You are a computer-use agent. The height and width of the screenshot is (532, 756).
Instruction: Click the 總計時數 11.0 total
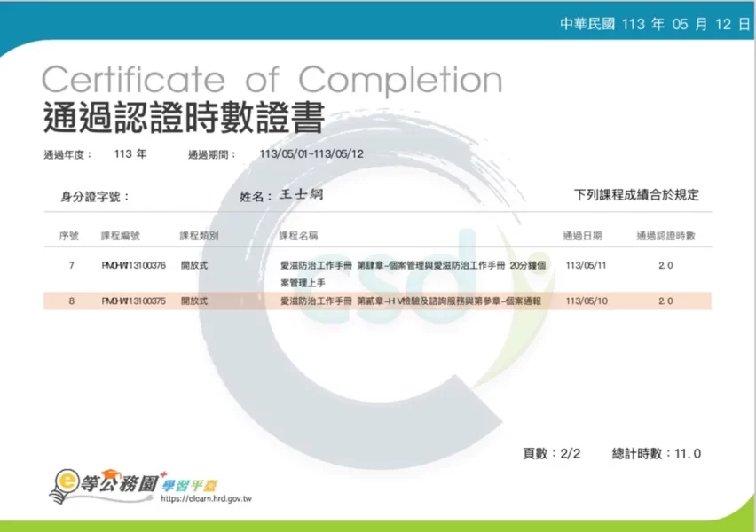pyautogui.click(x=656, y=453)
